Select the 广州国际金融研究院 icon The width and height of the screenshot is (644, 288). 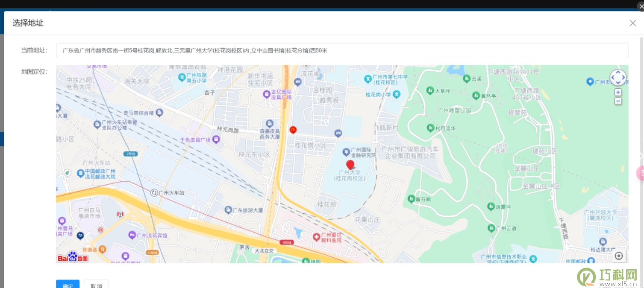click(347, 152)
